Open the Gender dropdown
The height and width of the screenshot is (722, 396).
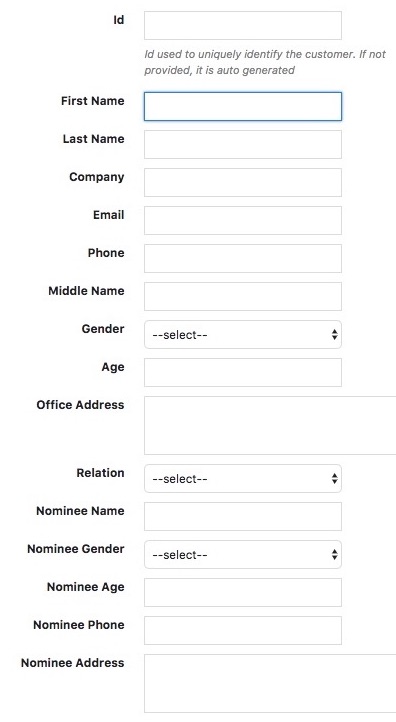tap(243, 335)
